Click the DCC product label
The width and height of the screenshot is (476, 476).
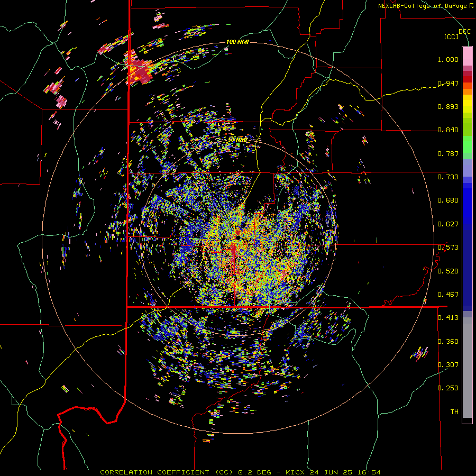tap(464, 31)
